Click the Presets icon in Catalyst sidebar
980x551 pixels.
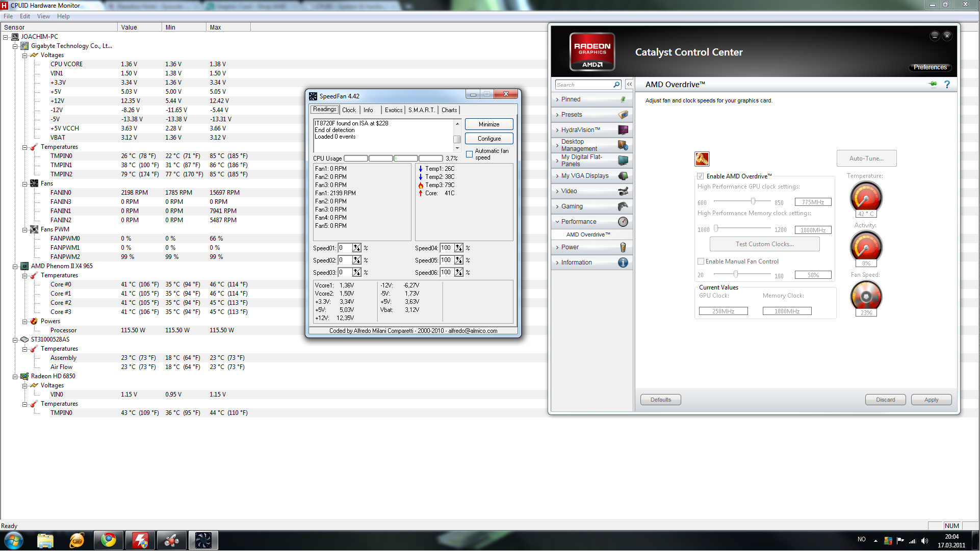coord(623,115)
